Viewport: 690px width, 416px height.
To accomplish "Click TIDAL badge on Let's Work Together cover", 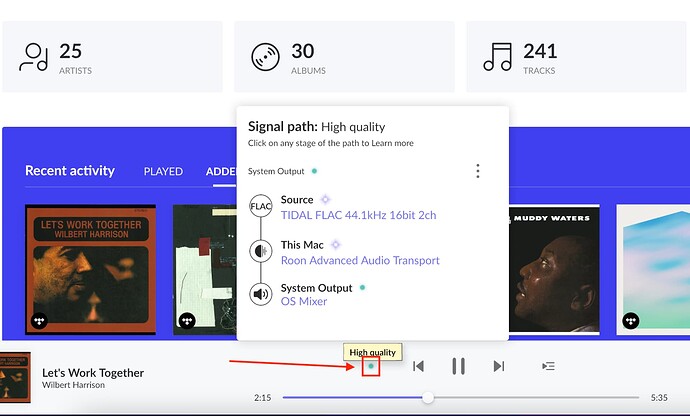I will (39, 320).
